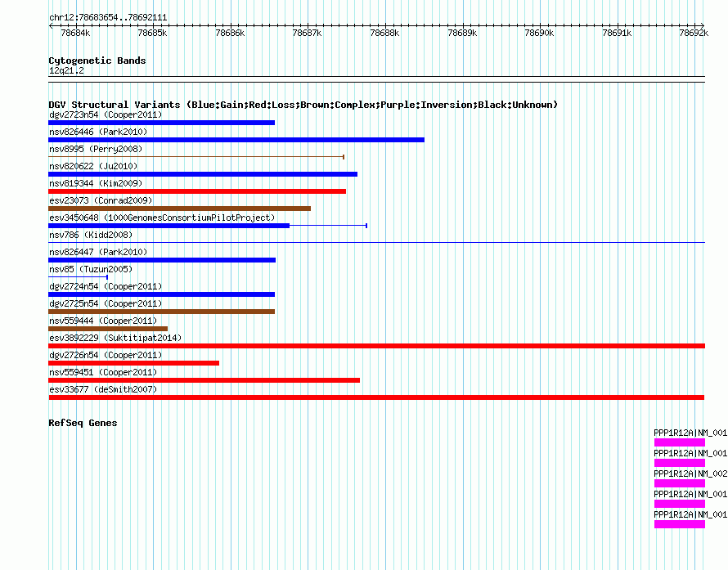
Task: Open esv23073 (Conrad2009) variant label
Action: tap(101, 200)
